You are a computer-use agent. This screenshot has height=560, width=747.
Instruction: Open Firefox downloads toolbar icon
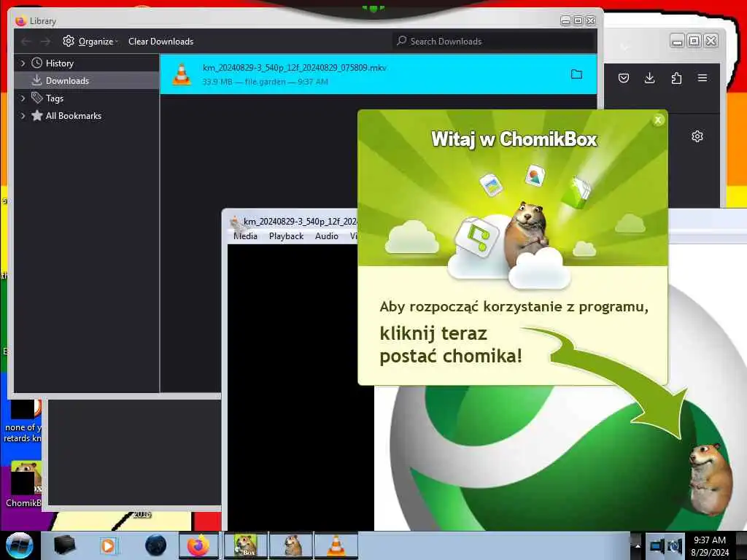click(649, 78)
